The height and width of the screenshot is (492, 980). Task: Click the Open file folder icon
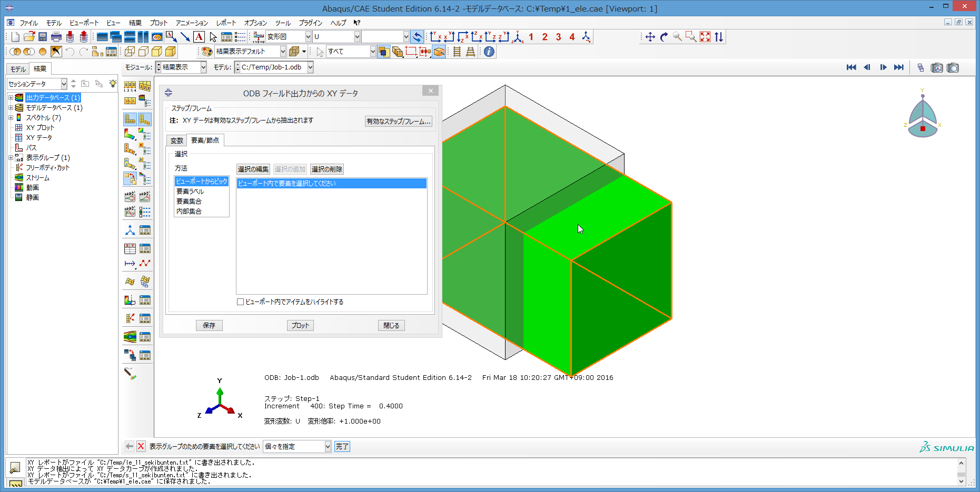click(x=29, y=37)
